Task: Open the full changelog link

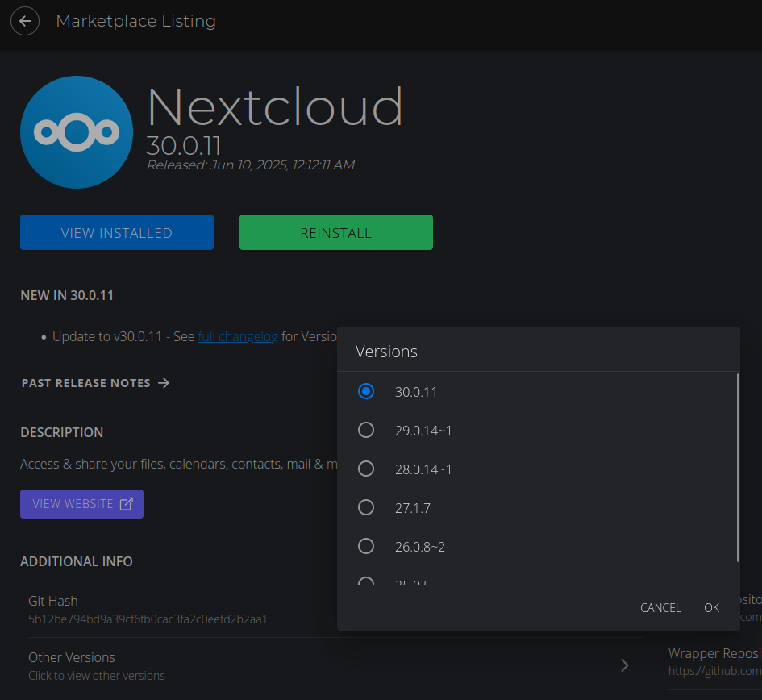Action: 238,336
